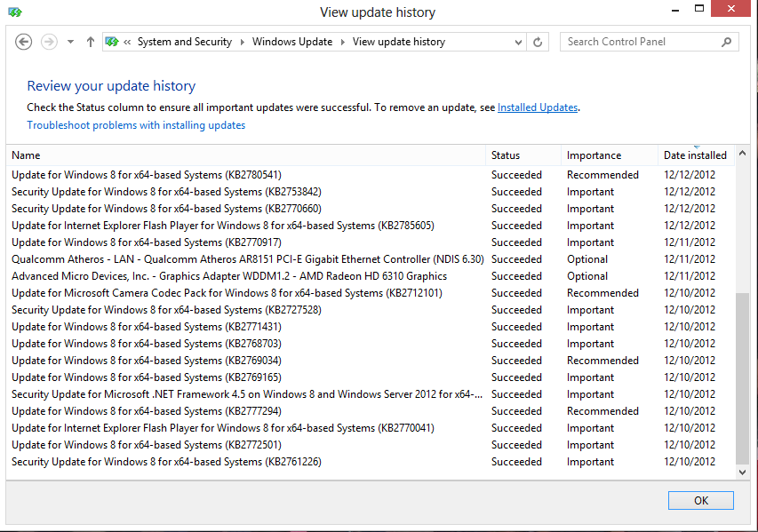Refresh the View update history page
This screenshot has height=532, width=758.
click(538, 42)
